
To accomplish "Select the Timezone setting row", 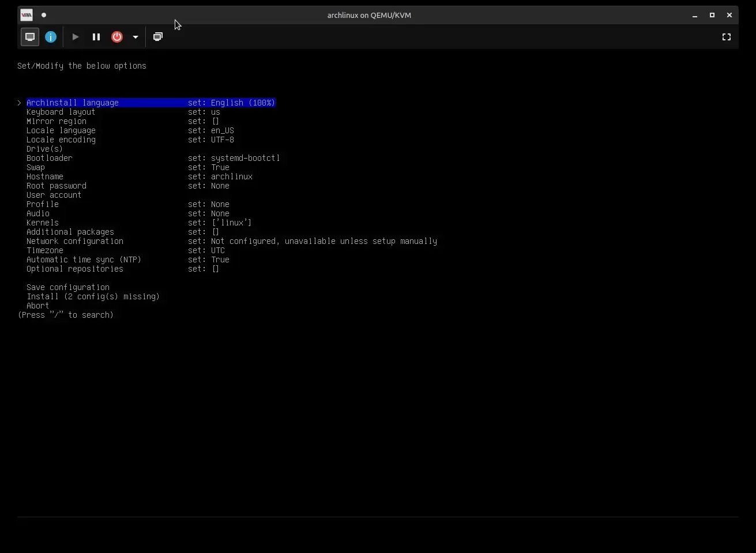I will [x=44, y=250].
